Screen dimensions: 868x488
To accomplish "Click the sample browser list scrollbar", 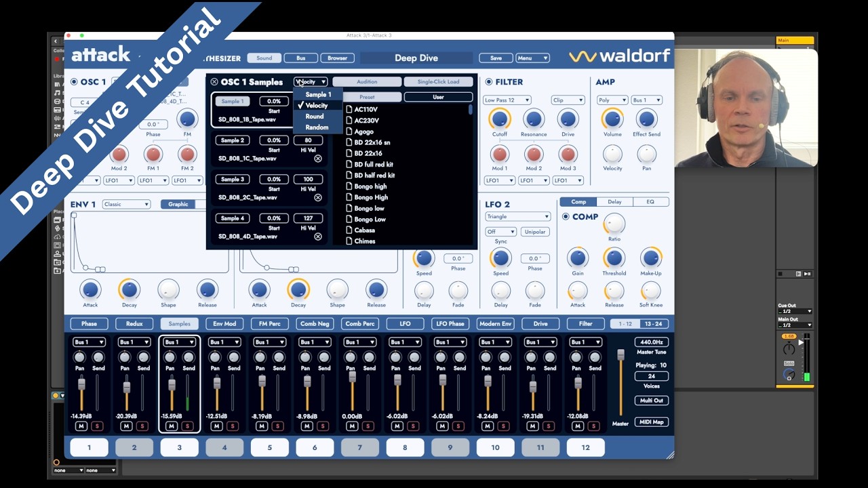I will 471,110.
